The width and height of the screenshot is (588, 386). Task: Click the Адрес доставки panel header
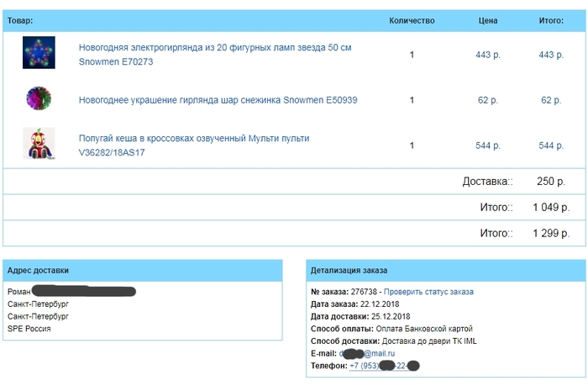tap(39, 271)
